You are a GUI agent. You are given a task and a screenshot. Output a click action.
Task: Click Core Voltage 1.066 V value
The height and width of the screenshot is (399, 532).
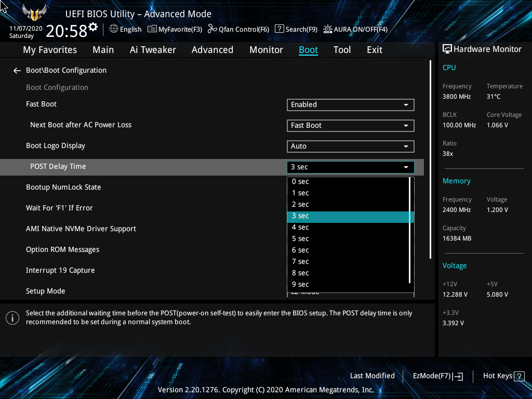click(497, 125)
